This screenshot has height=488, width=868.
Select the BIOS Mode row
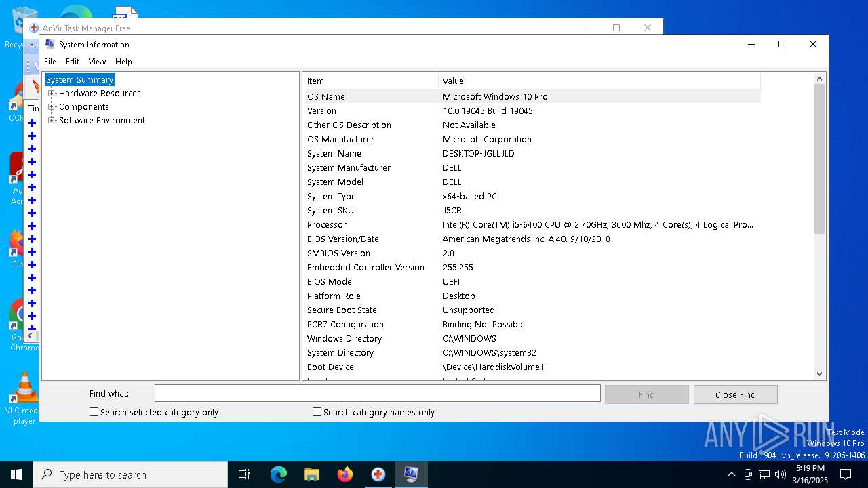click(532, 281)
